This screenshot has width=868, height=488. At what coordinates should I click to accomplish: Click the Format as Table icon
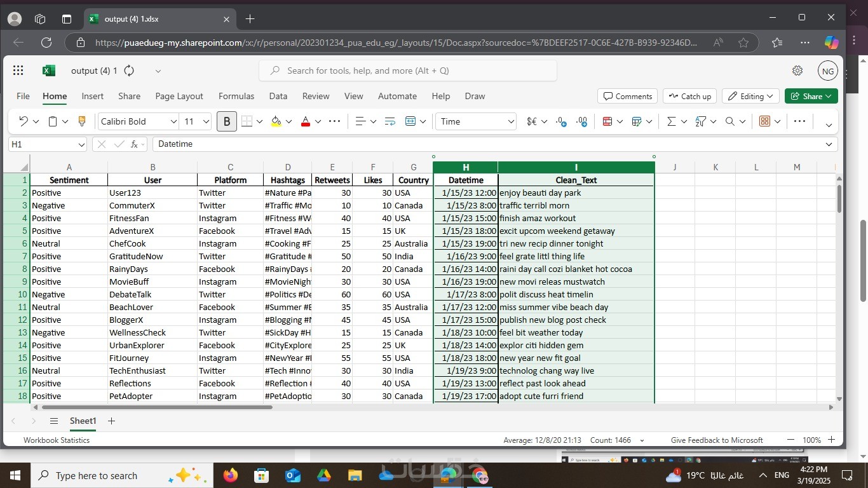pos(637,121)
